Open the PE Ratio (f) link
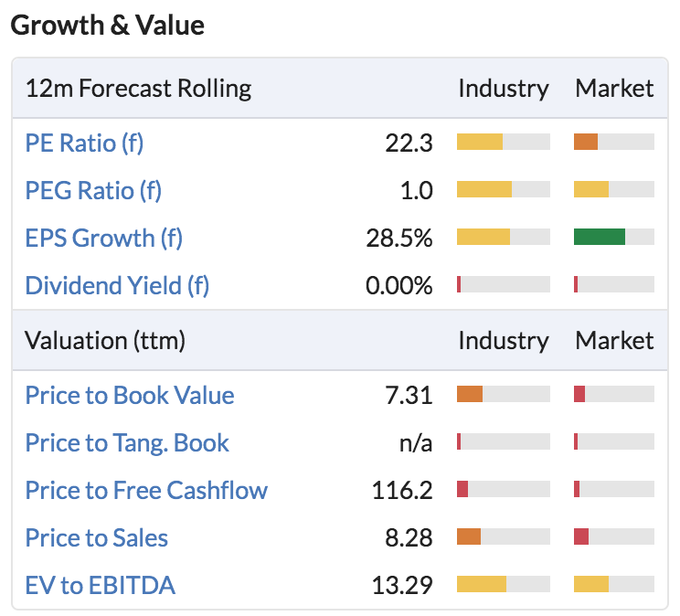This screenshot has width=680, height=616. coord(84,143)
